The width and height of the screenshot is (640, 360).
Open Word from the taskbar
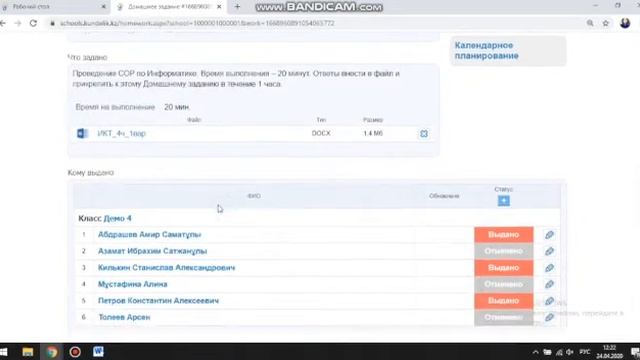click(98, 352)
